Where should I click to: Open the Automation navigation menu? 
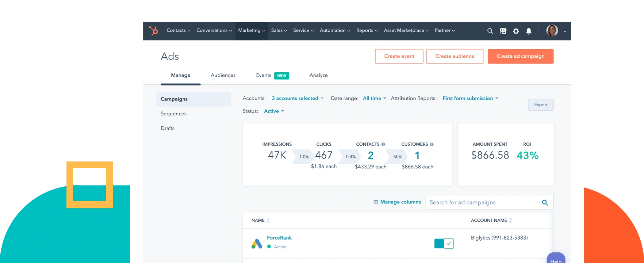pyautogui.click(x=335, y=30)
